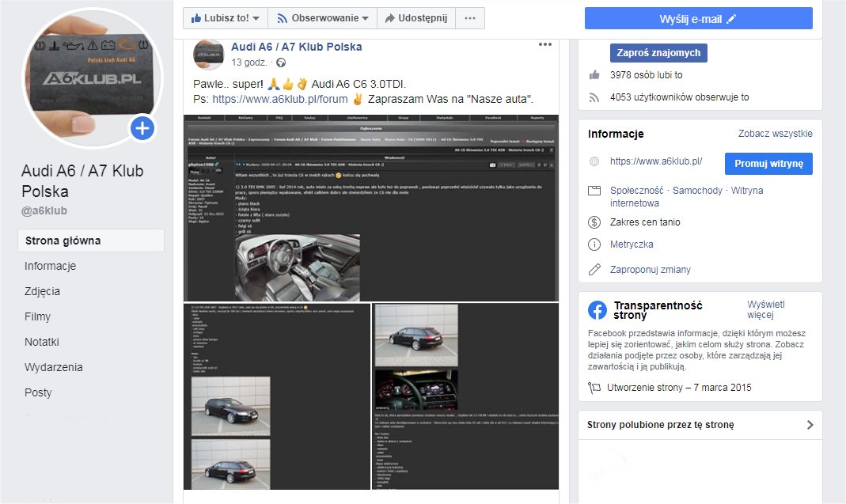Click the Facebook logo in Transparentność strony
The image size is (846, 504).
[598, 309]
